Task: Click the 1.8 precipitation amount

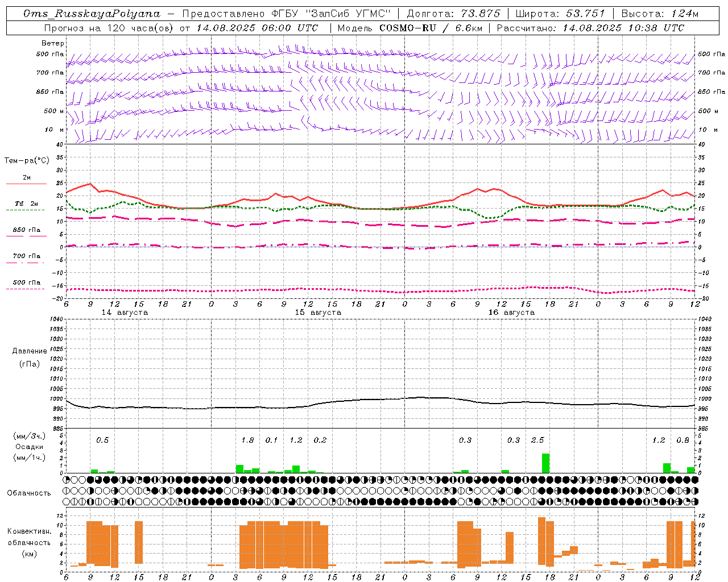Action: pyautogui.click(x=247, y=440)
